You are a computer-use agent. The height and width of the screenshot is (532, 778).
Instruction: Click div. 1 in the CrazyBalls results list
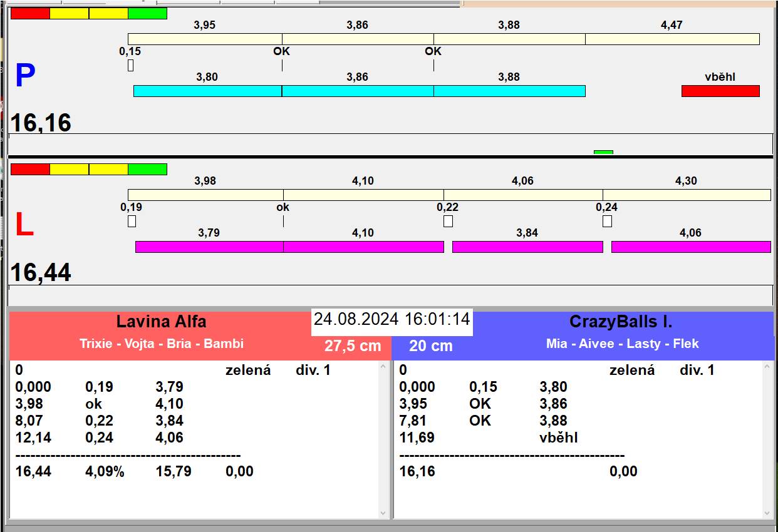pos(697,370)
